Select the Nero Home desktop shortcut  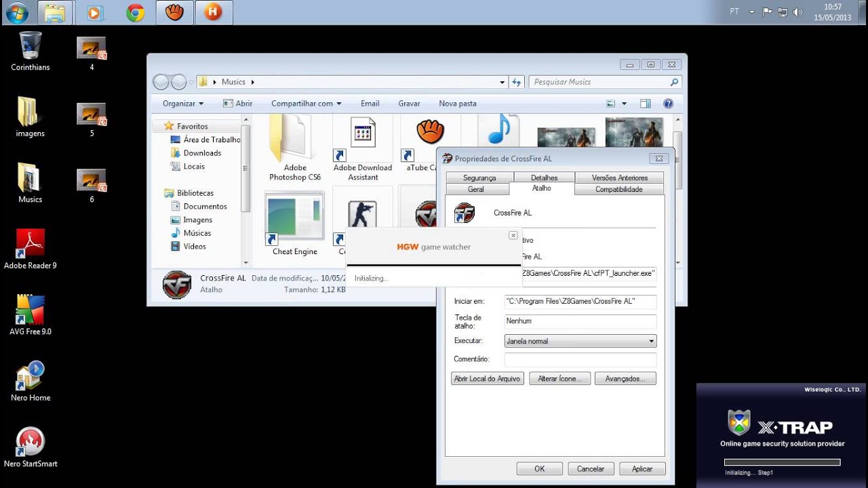tap(30, 382)
